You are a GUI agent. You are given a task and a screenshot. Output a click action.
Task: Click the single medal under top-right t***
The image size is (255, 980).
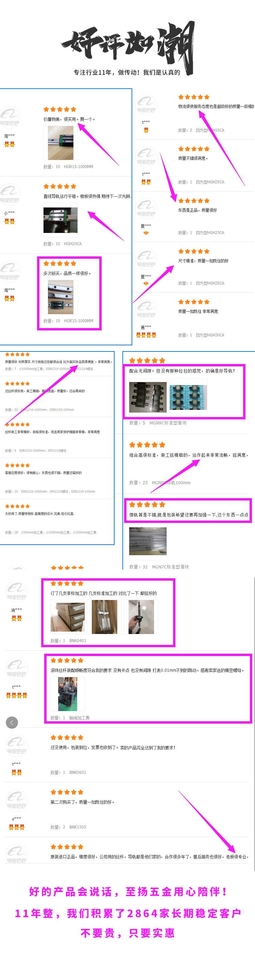click(x=146, y=130)
